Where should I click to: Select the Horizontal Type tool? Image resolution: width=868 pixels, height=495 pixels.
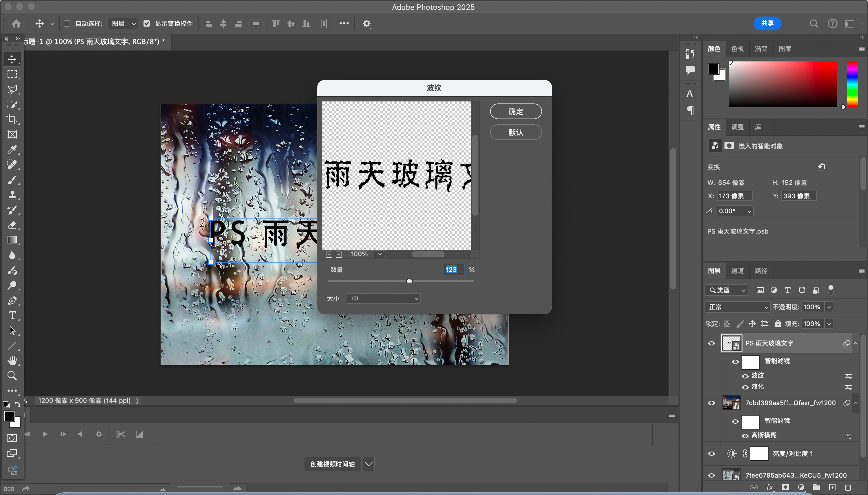12,316
